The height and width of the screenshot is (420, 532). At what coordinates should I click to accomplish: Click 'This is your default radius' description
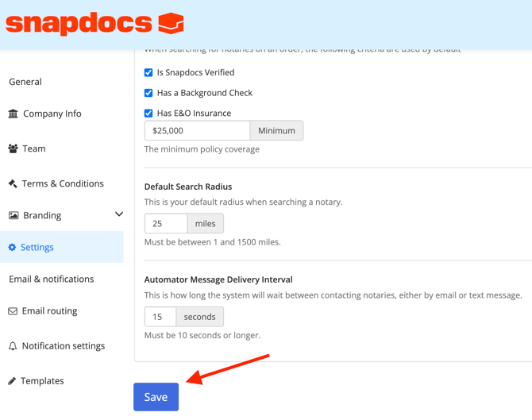click(243, 202)
